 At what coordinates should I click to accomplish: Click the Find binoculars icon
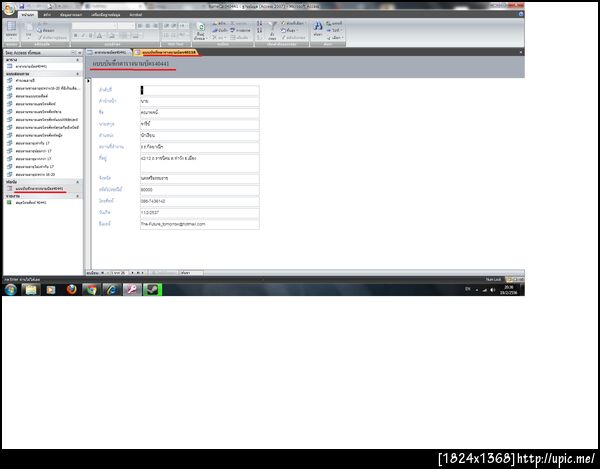tap(318, 28)
